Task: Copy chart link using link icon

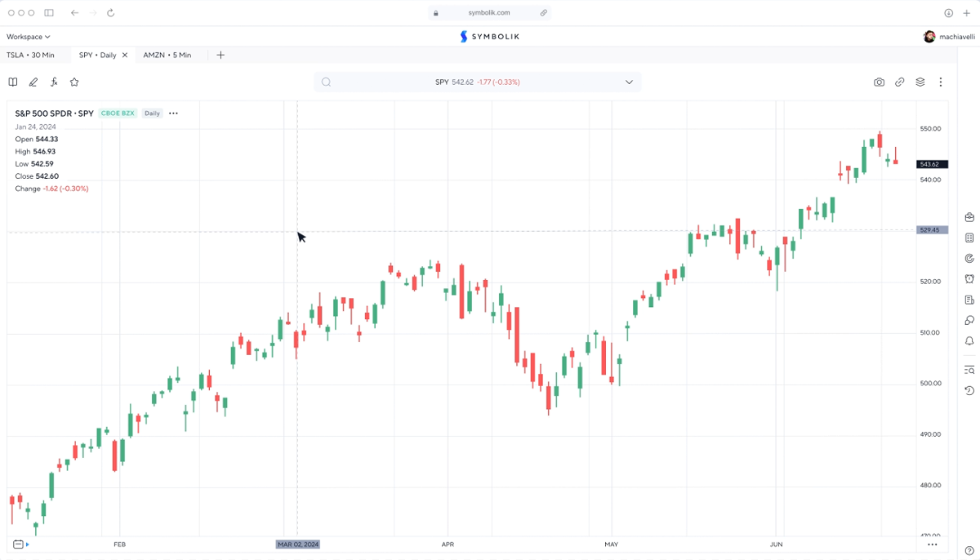Action: coord(899,82)
